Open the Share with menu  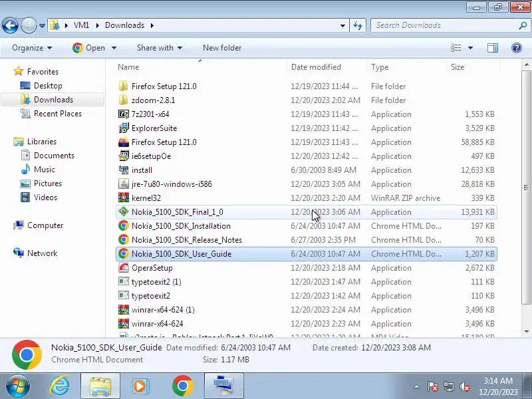(160, 48)
